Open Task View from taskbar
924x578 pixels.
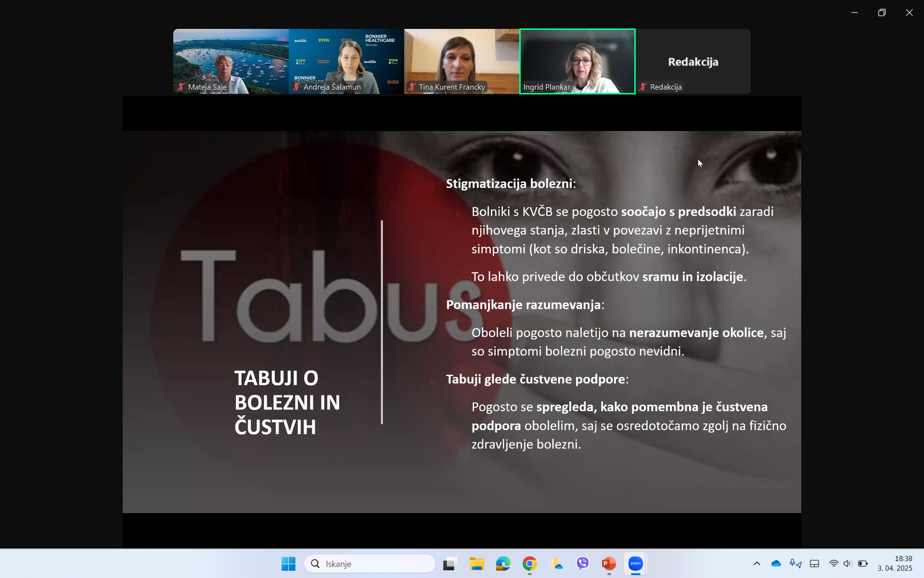click(x=450, y=564)
